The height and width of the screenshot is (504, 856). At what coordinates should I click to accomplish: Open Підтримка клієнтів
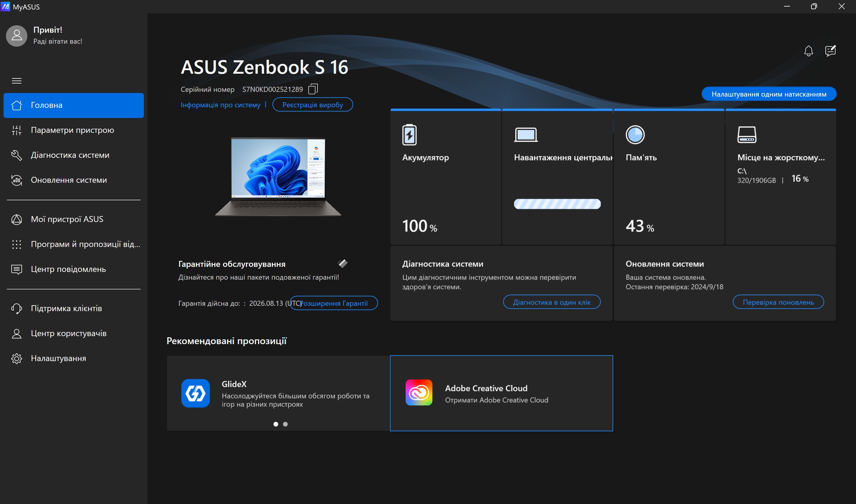coord(74,308)
